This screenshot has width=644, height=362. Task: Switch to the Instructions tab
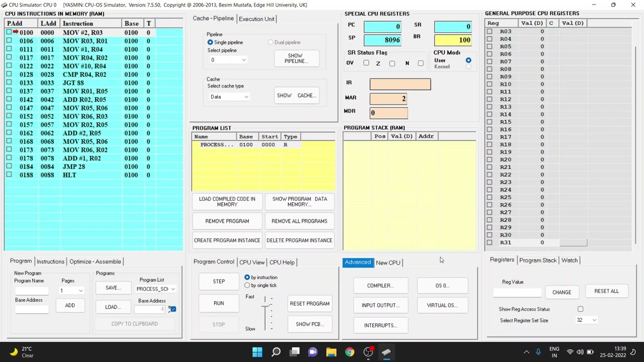coord(50,261)
